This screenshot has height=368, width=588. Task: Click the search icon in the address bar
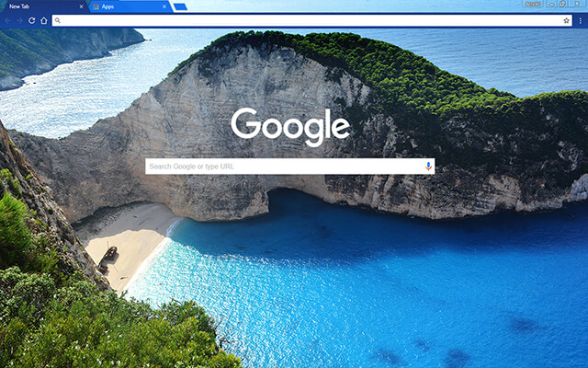click(58, 20)
